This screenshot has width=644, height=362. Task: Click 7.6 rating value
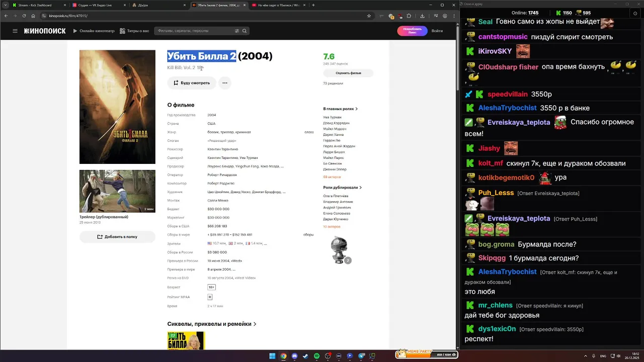point(329,56)
